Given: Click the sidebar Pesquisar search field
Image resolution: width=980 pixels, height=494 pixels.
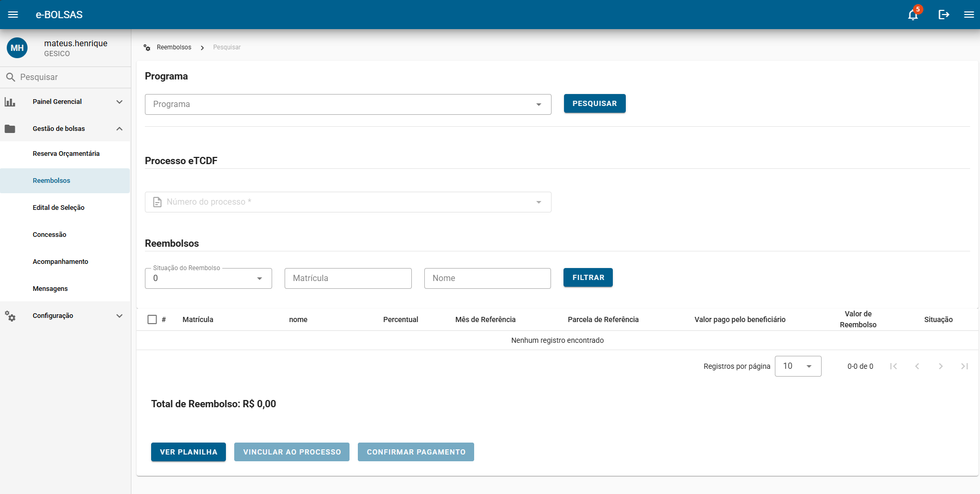Looking at the screenshot, I should tap(65, 77).
